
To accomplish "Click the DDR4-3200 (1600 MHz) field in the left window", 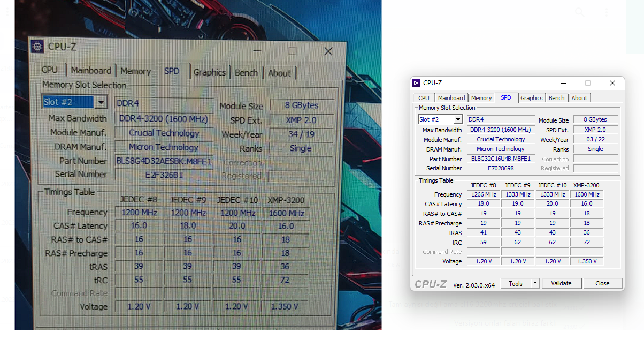I will click(164, 119).
